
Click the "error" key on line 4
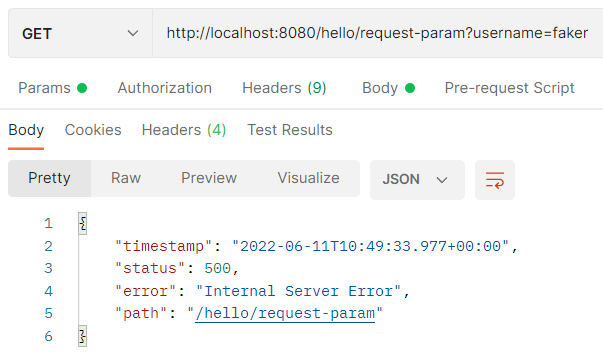click(145, 291)
